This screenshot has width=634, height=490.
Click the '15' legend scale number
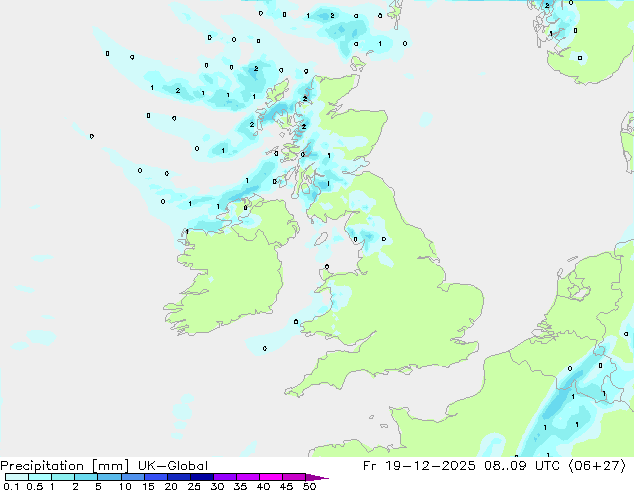(x=148, y=486)
